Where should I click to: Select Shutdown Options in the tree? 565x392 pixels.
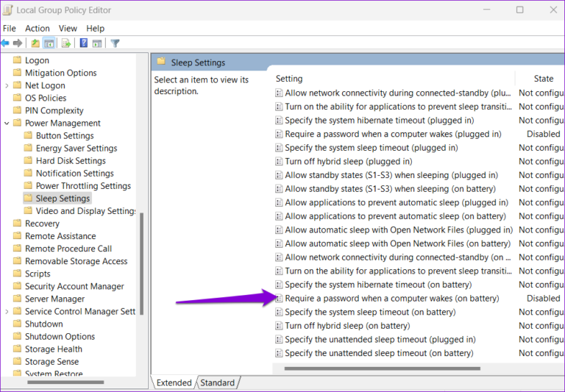pos(60,337)
